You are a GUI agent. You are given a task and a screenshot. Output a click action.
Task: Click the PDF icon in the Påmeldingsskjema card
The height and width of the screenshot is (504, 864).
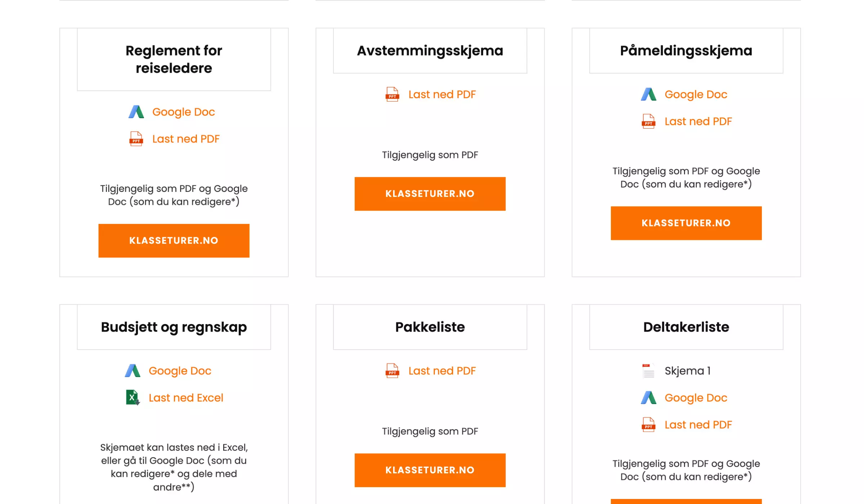coord(648,121)
